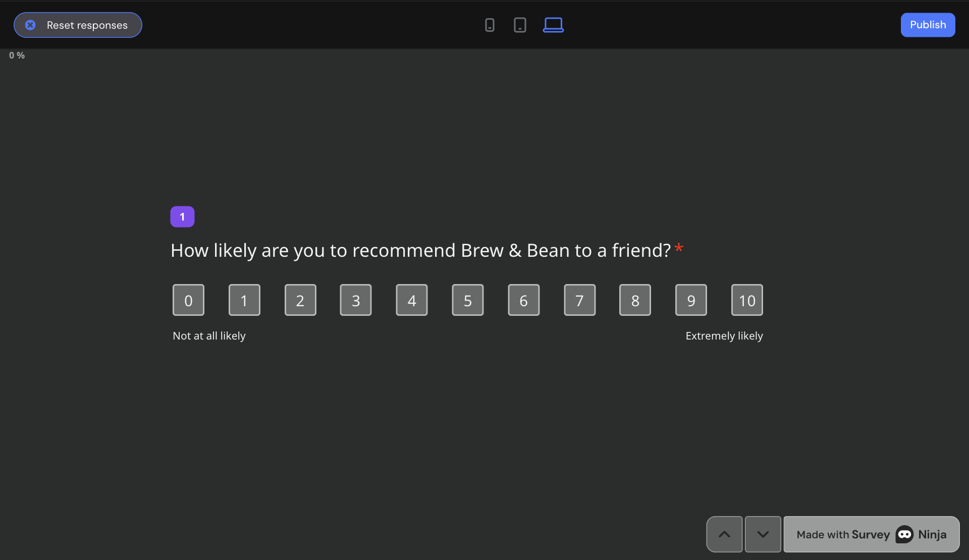Screen dimensions: 969x560
Task: Choose rating 9 on the scale
Action: [691, 300]
